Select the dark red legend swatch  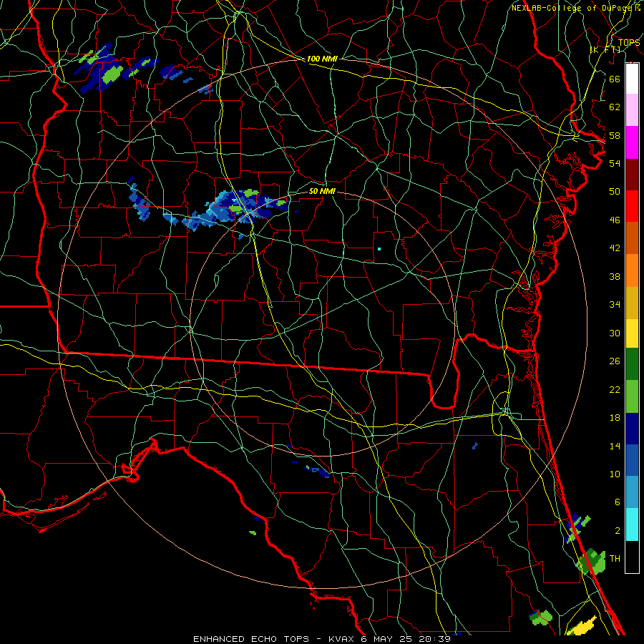pyautogui.click(x=632, y=174)
